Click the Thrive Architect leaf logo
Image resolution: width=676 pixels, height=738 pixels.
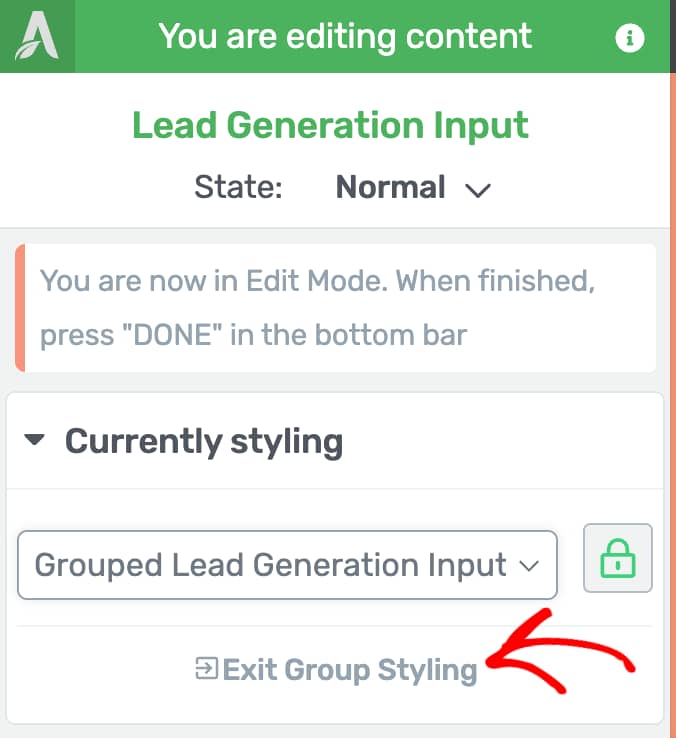coord(37,36)
